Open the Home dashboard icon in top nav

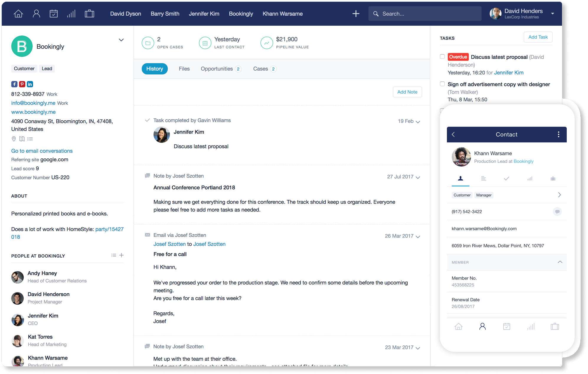coord(18,14)
